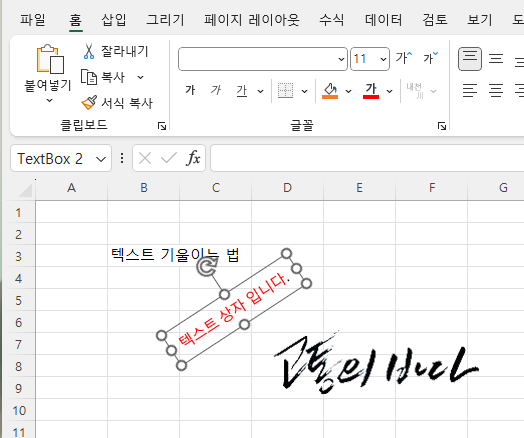Cancel formula entry X icon
Image resolution: width=524 pixels, height=438 pixels.
(145, 158)
